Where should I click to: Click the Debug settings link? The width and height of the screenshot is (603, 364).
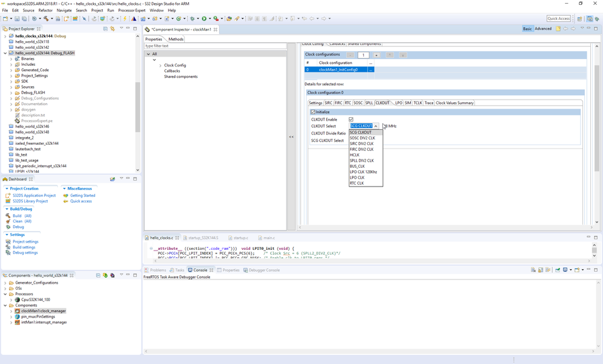25,252
